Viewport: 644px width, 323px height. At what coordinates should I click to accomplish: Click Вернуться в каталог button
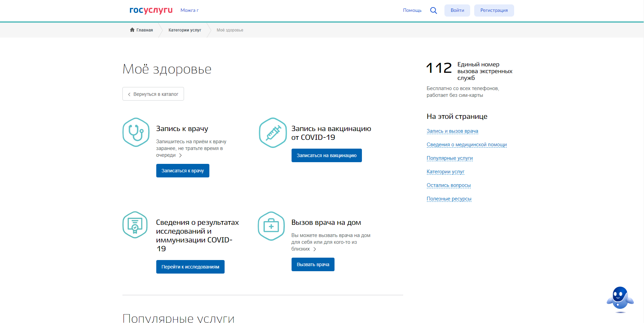[153, 94]
